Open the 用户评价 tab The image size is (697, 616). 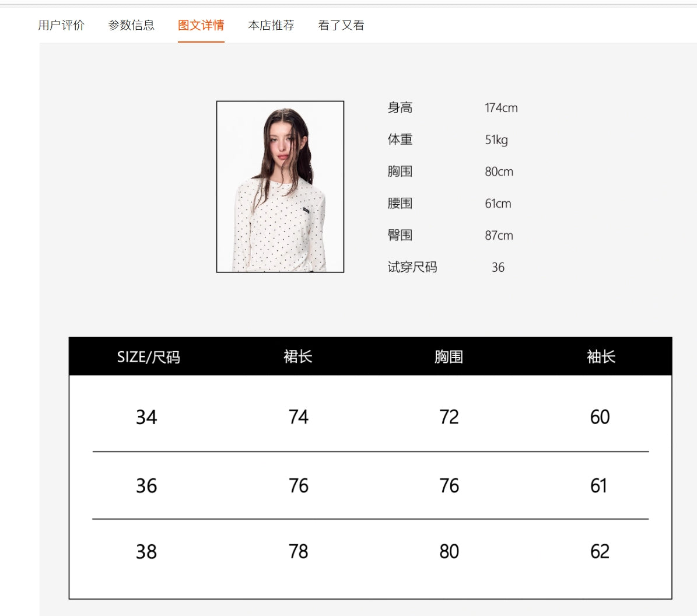pos(61,25)
